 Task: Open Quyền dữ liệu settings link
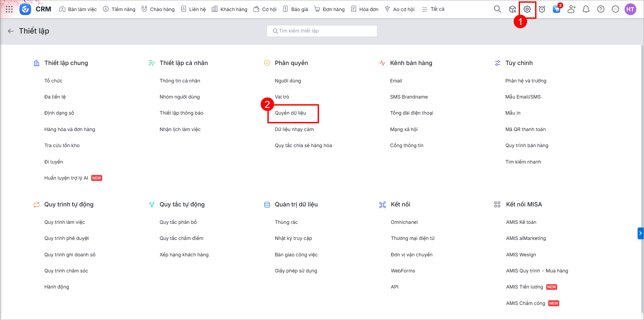290,113
